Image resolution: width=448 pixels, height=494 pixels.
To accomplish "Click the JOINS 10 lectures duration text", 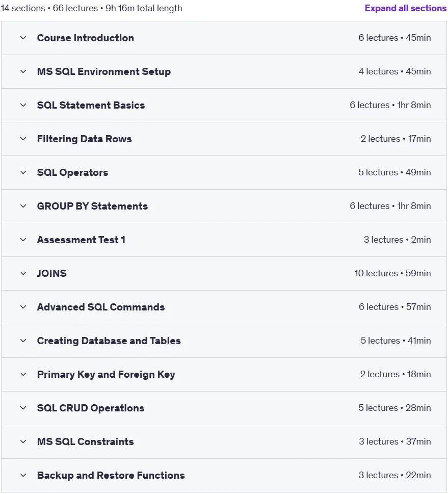I will click(x=392, y=273).
